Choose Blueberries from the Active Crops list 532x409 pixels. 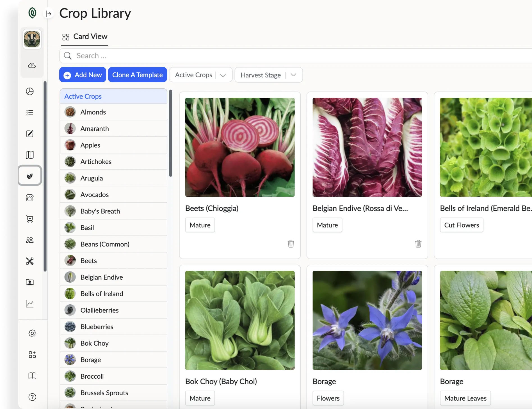click(97, 327)
